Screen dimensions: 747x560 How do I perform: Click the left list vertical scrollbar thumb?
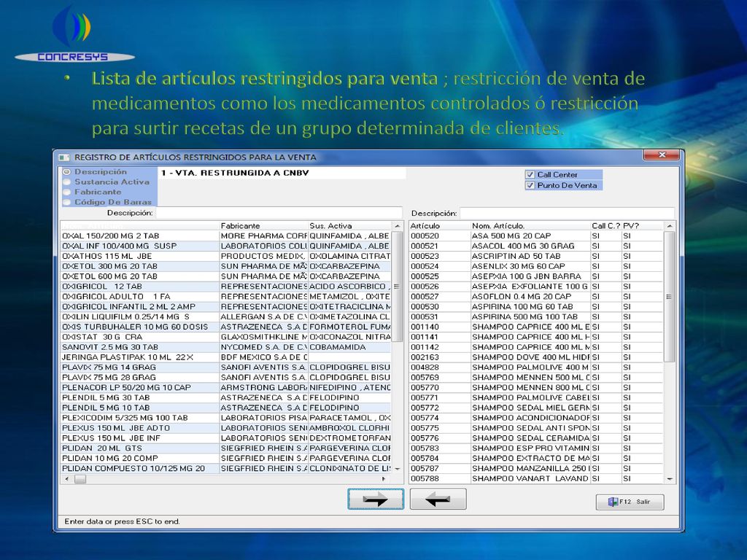click(397, 286)
